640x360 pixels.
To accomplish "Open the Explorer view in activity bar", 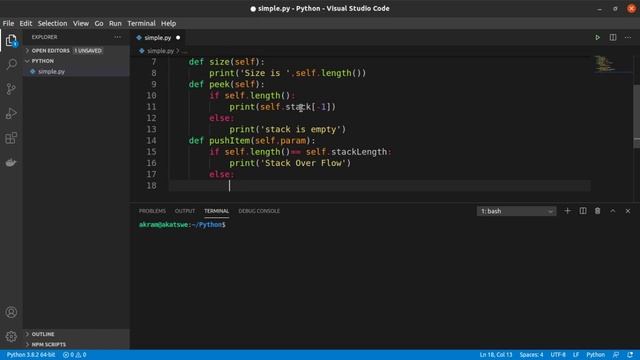I will (11, 40).
